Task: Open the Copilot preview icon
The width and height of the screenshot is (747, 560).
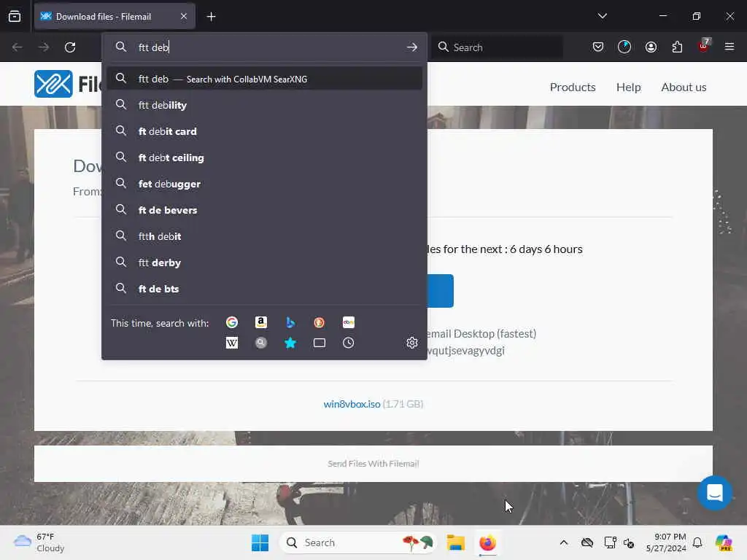Action: 724,542
